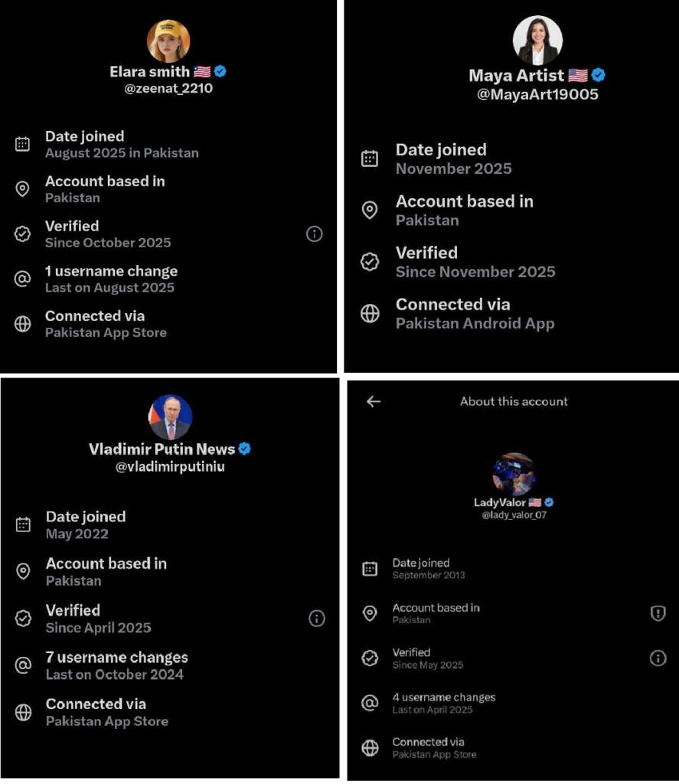679x784 pixels.
Task: Open Elara smith's profile picture
Action: coord(168,41)
